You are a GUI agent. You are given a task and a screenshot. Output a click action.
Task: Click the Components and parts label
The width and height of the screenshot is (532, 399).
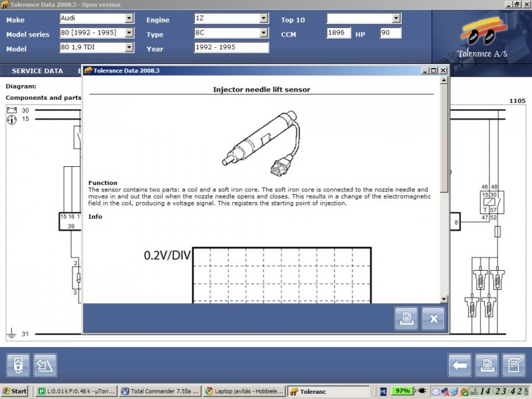[x=43, y=98]
